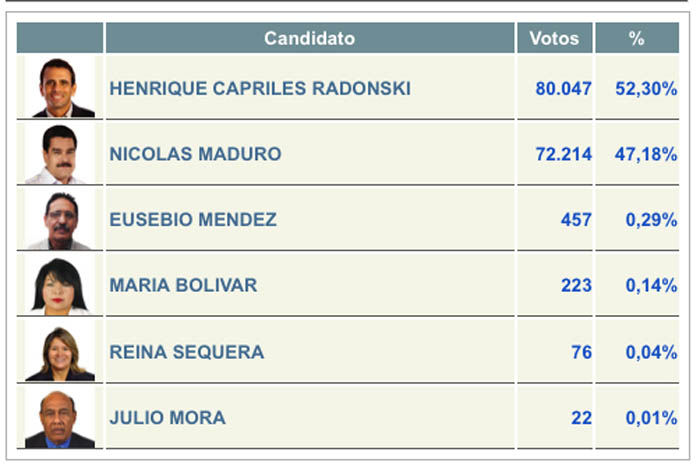Click the 80.047 votes value
The width and height of the screenshot is (700, 466).
[563, 88]
